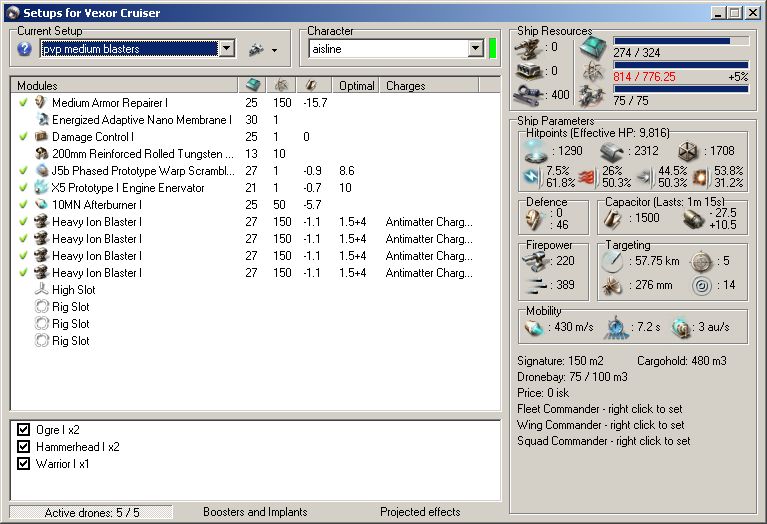Screen dimensions: 767x524
Task: Toggle the first Heavy Ion Blaster I checkmark
Action: click(23, 222)
